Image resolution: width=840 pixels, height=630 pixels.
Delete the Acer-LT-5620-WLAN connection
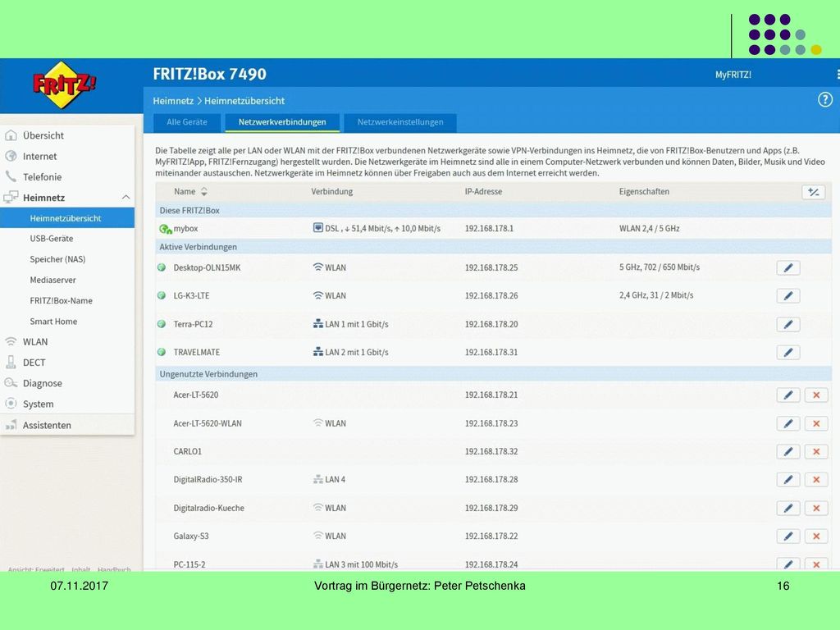816,423
